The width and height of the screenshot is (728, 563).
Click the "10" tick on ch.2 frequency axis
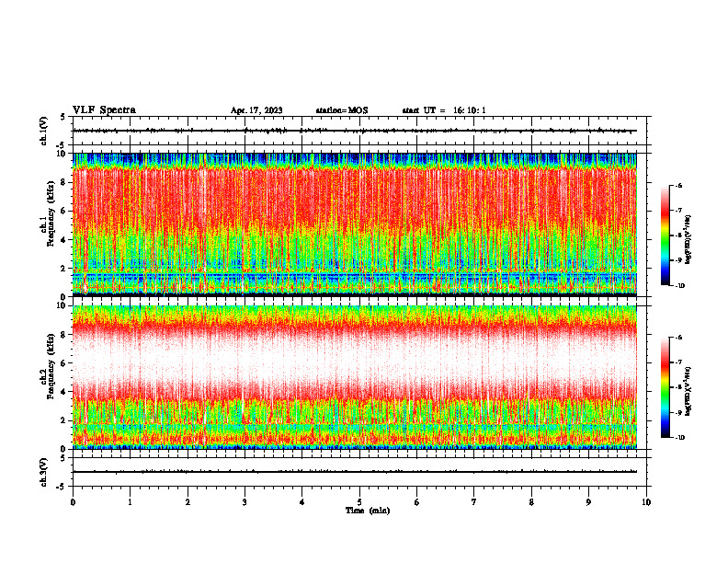coord(63,305)
